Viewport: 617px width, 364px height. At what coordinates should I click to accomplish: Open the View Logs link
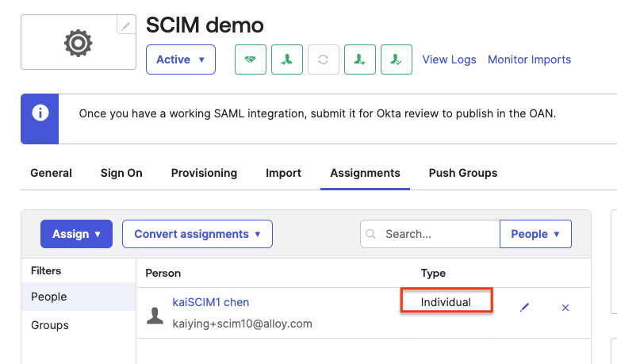click(x=449, y=59)
